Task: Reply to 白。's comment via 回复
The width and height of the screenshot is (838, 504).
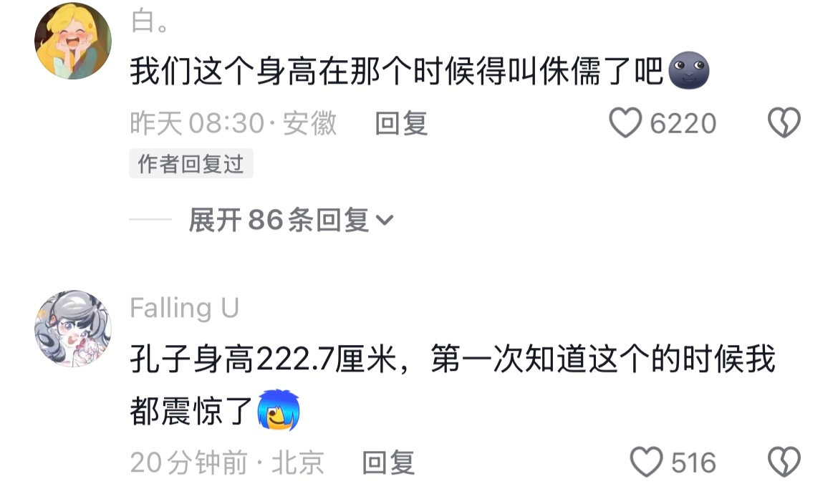Action: (401, 123)
